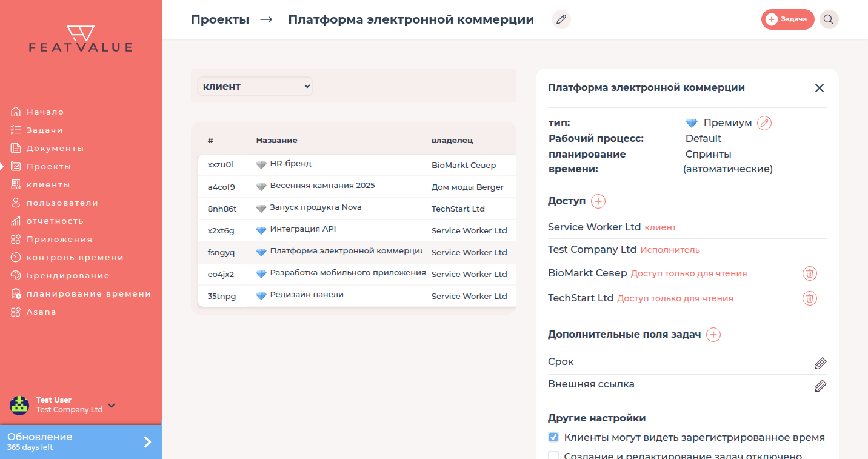The image size is (868, 459).
Task: Click the FeatValue logo
Action: click(81, 39)
